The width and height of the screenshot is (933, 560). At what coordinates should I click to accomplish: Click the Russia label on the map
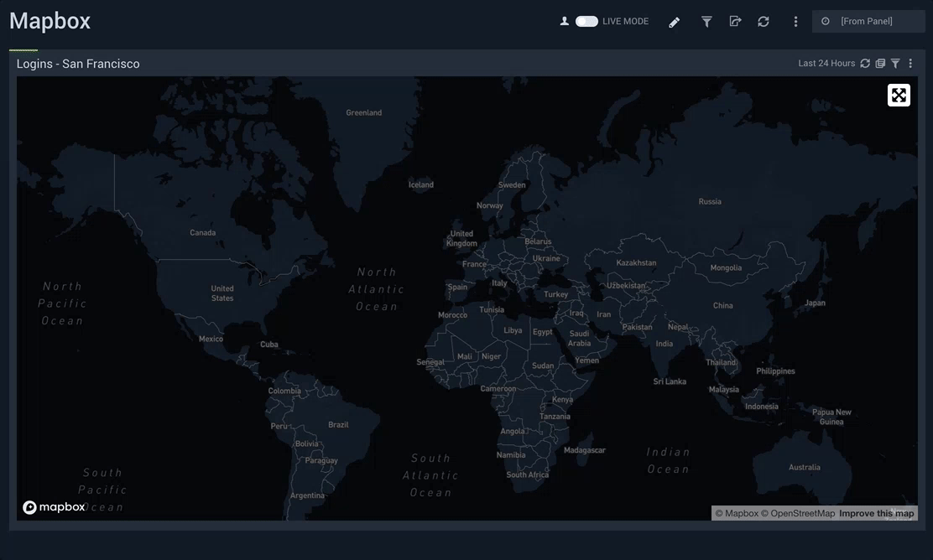[710, 201]
